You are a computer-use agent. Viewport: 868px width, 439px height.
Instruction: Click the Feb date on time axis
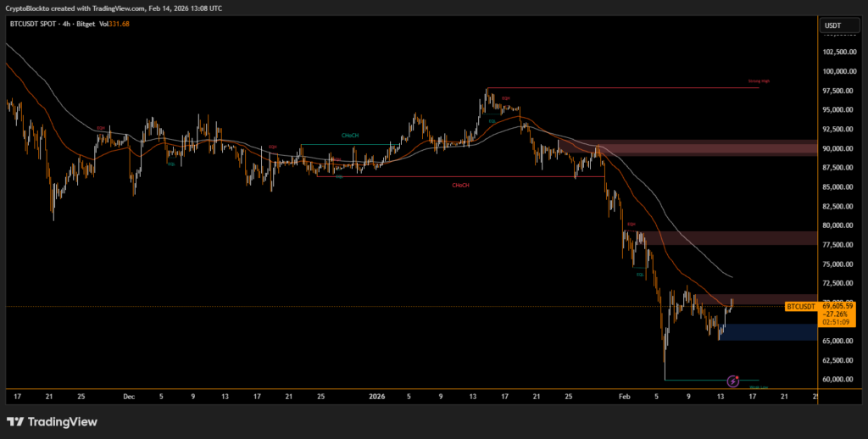tap(625, 396)
